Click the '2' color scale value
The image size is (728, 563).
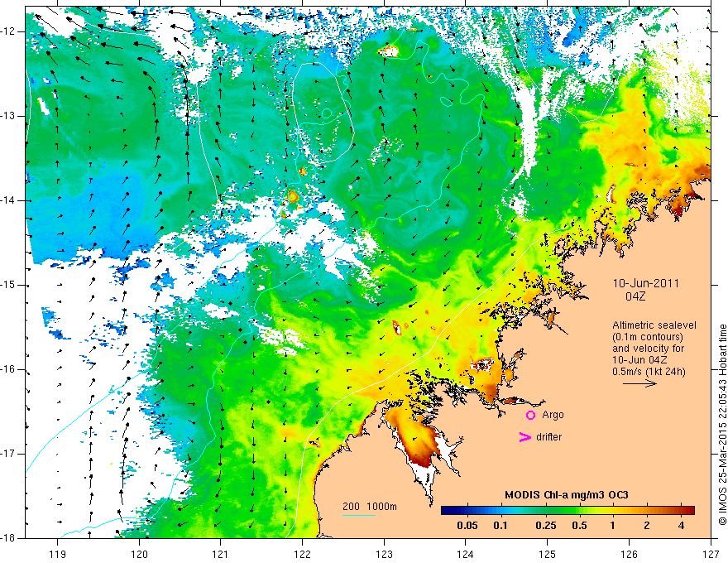click(x=647, y=526)
